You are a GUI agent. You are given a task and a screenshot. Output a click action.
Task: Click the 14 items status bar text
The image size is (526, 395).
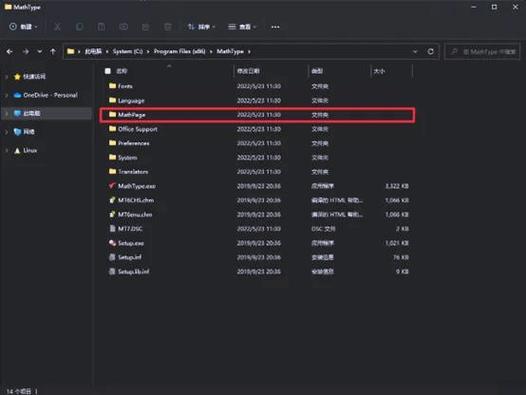tap(19, 391)
